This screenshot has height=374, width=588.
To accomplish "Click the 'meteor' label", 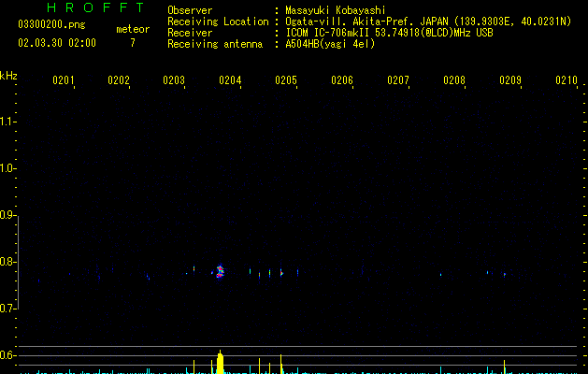I will [x=133, y=29].
